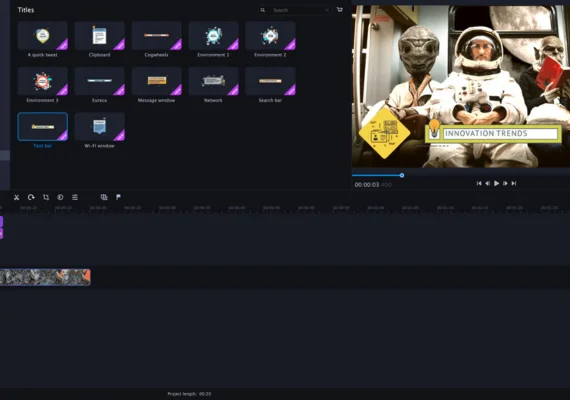Click the Project length status text
This screenshot has width=570, height=400.
(x=189, y=394)
